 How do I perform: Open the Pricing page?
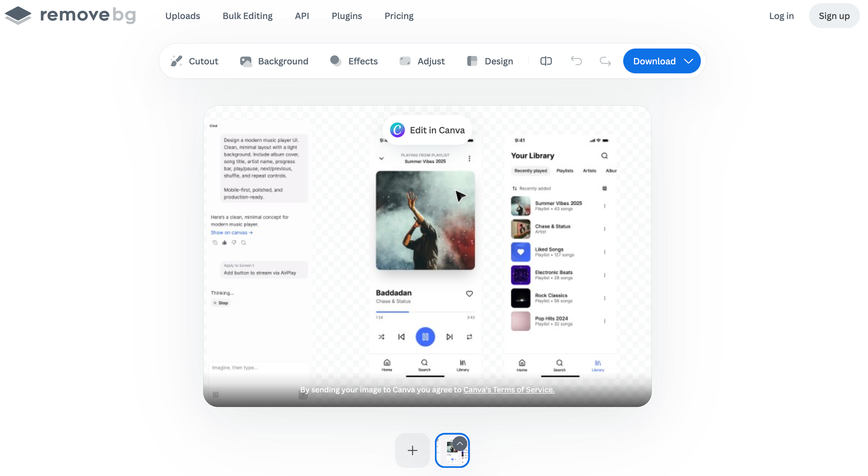pyautogui.click(x=399, y=16)
